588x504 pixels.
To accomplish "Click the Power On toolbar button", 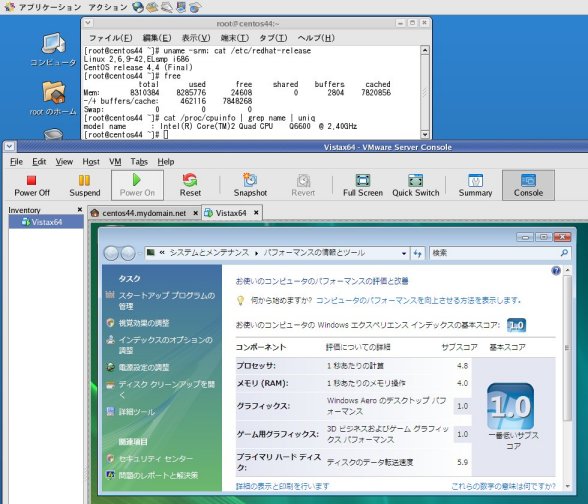I will coord(137,186).
